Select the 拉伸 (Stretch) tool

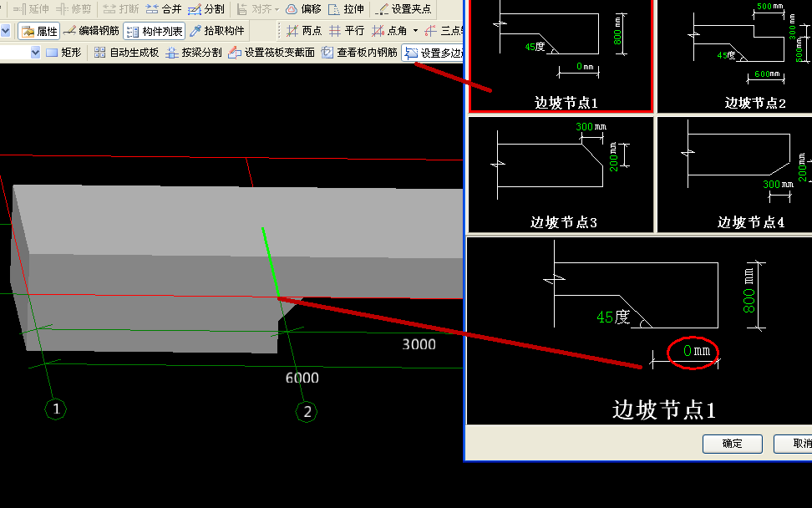[x=347, y=9]
